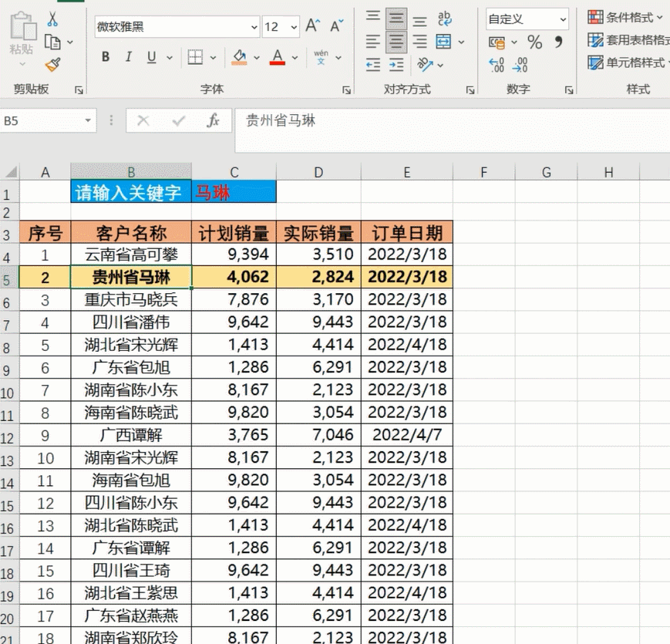Expand merge cells options arrow
670x644 pixels.
[x=462, y=42]
